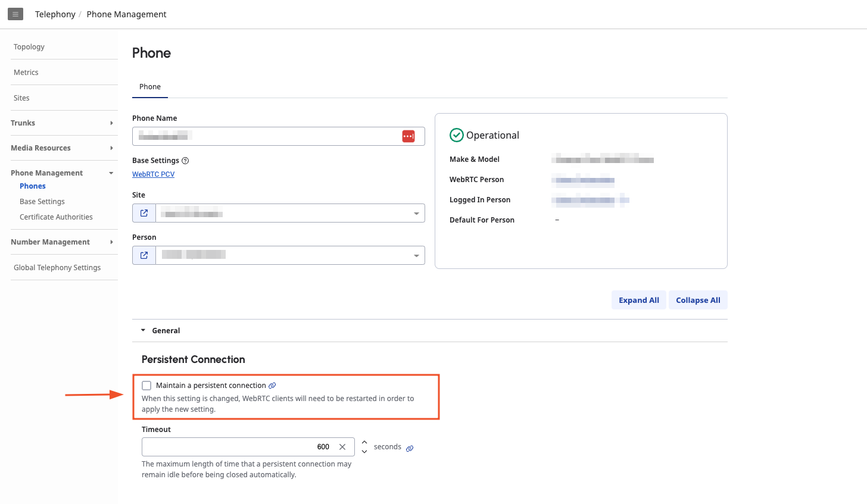Click the green Operational check icon
867x504 pixels.
click(457, 135)
